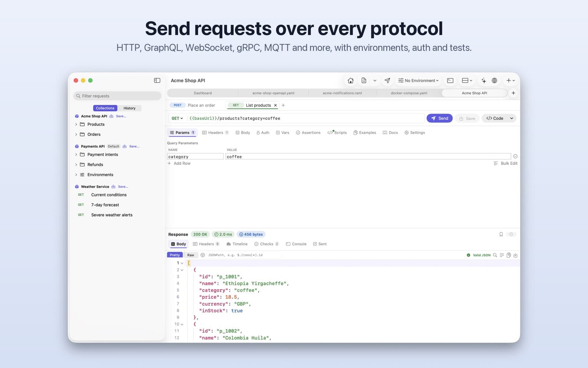588x368 pixels.
Task: Close the List products request tab
Action: point(275,105)
